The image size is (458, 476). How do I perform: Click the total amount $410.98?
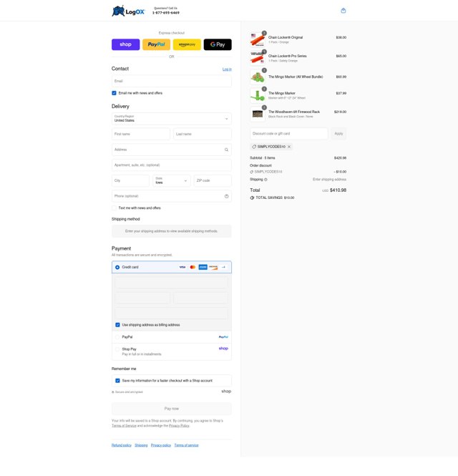[x=338, y=190]
